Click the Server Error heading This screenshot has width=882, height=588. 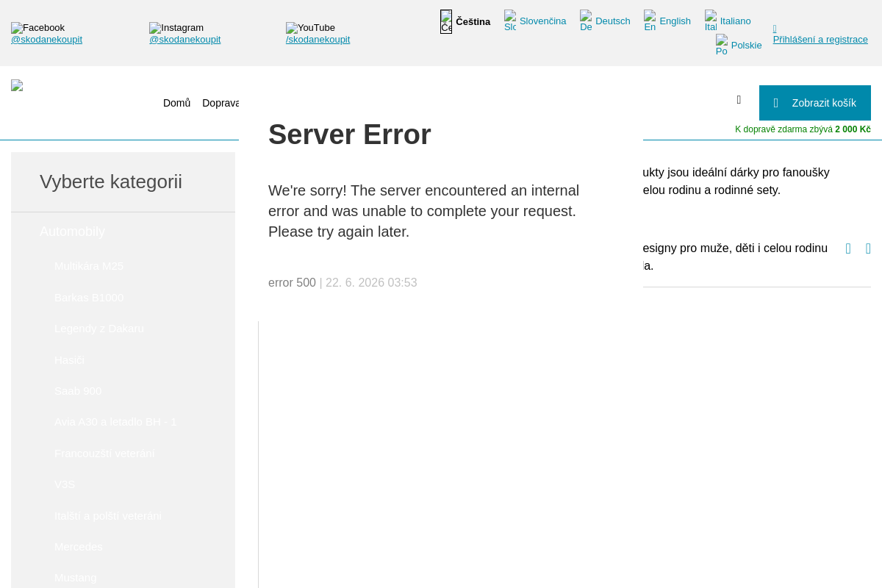[350, 135]
